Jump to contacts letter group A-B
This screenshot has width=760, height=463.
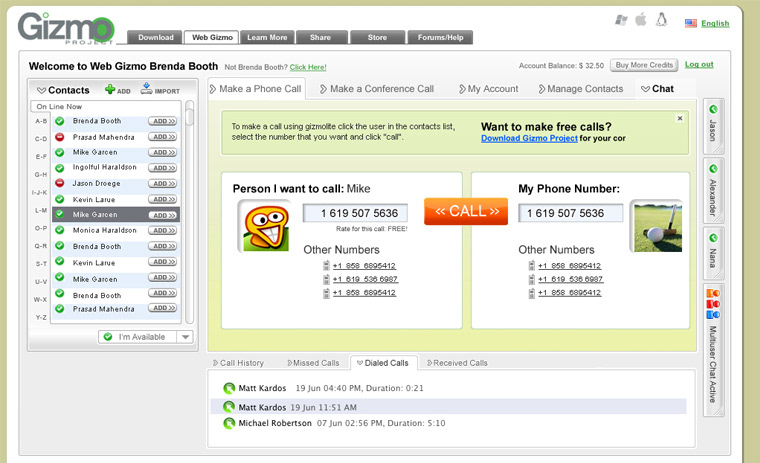[x=41, y=121]
